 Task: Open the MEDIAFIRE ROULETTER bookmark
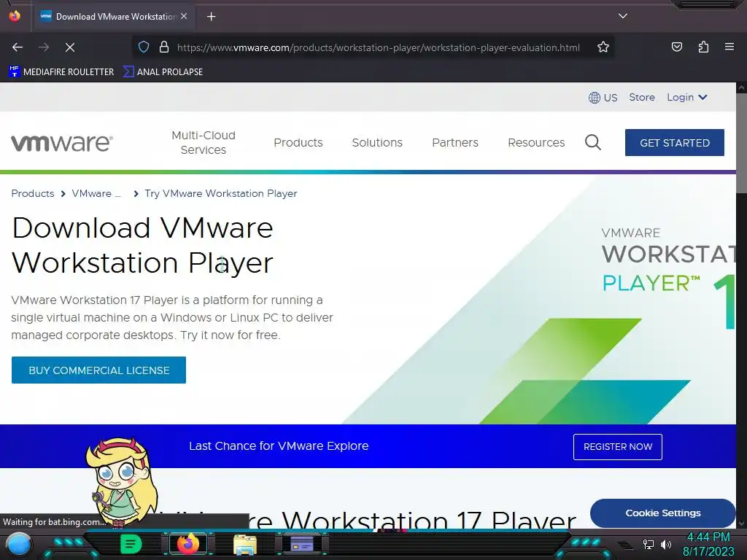pos(61,72)
